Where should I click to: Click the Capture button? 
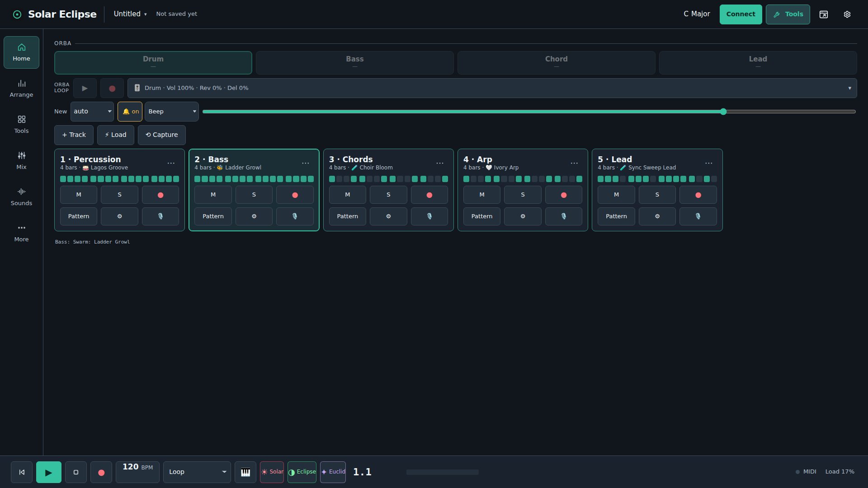(x=162, y=135)
